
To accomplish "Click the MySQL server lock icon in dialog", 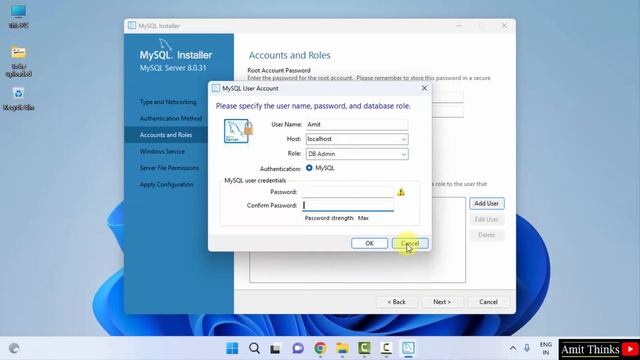I will pyautogui.click(x=238, y=131).
